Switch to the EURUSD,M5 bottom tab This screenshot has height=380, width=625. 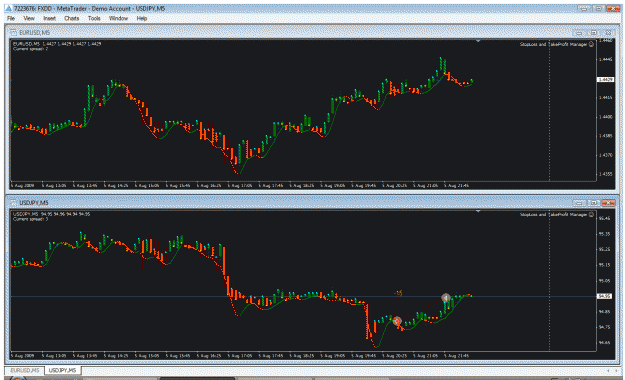25,370
